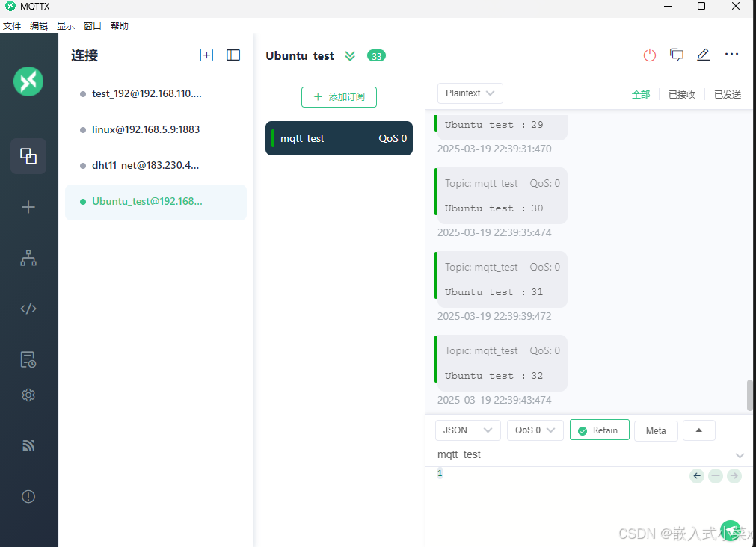
Task: Clear payload history with minus icon
Action: [x=716, y=476]
